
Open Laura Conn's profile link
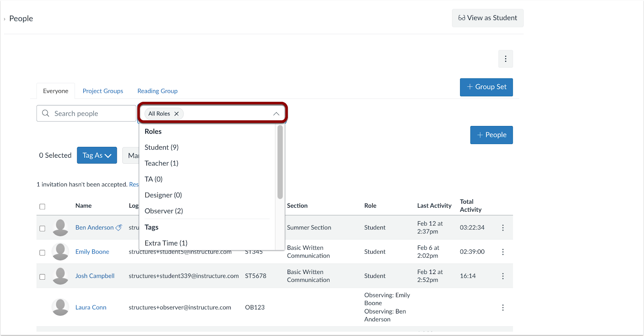click(x=91, y=307)
